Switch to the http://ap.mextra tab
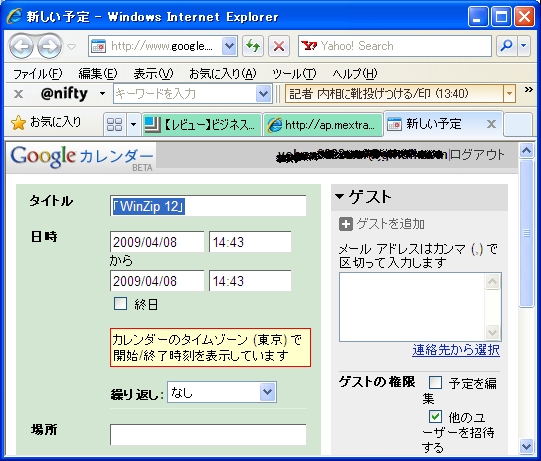This screenshot has height=461, width=541. pos(323,124)
